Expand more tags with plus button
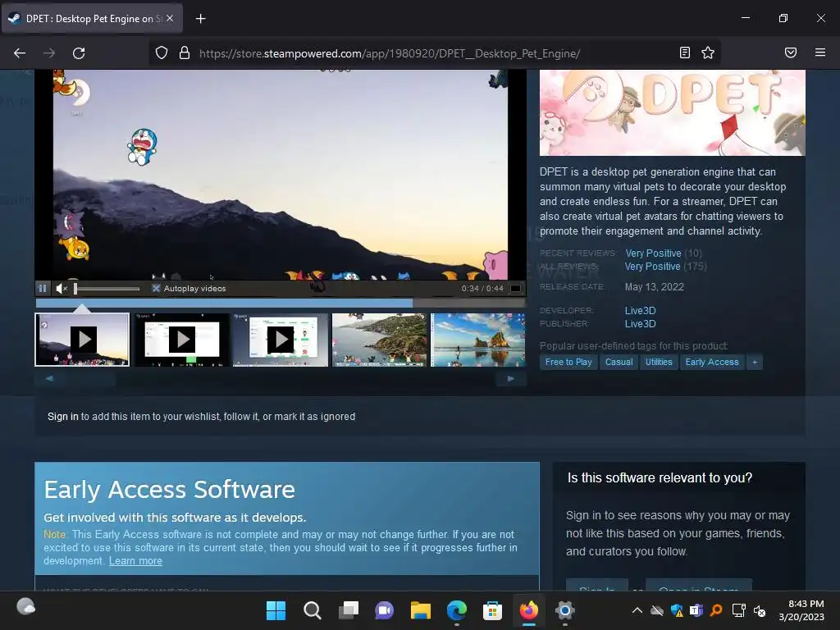The height and width of the screenshot is (630, 840). (x=755, y=362)
